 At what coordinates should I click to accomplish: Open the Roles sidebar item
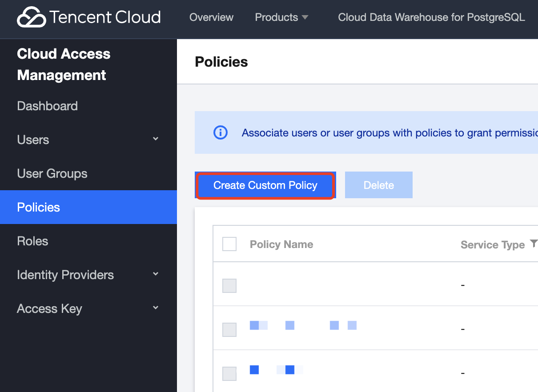click(x=32, y=241)
